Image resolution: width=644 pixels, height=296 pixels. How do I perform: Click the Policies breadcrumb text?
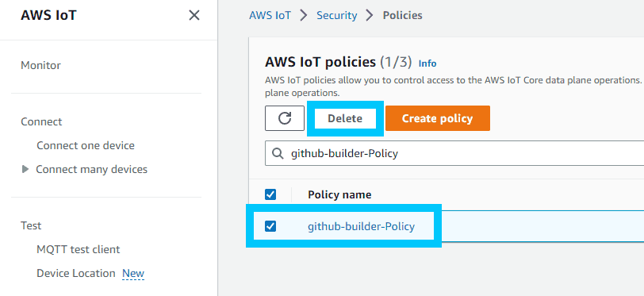(403, 16)
